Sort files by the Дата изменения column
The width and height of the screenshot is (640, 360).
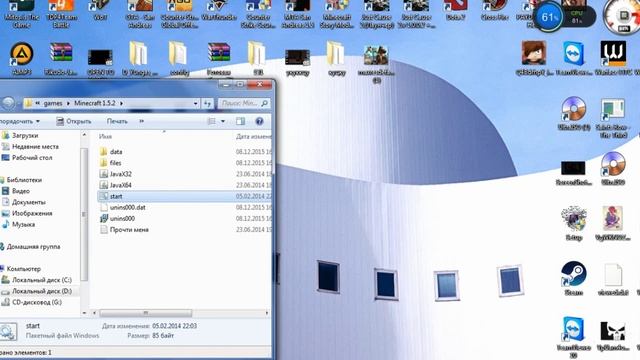point(253,136)
